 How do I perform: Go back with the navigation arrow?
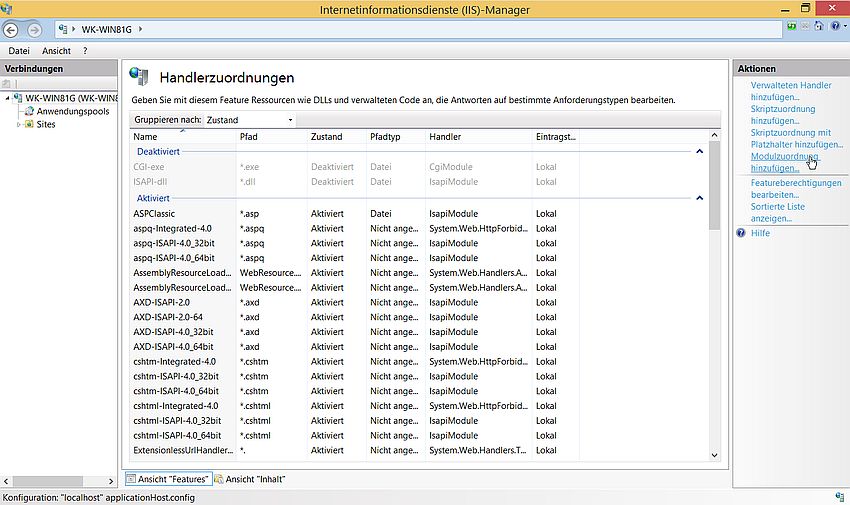(x=11, y=30)
